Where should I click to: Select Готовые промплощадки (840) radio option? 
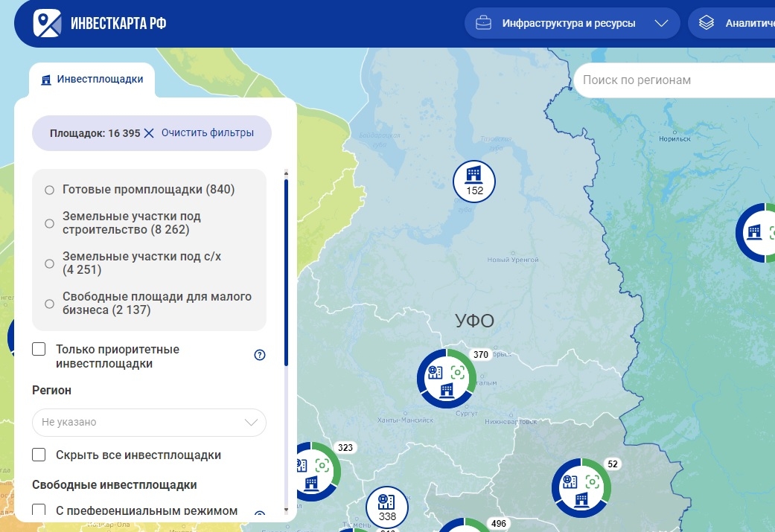pyautogui.click(x=50, y=190)
